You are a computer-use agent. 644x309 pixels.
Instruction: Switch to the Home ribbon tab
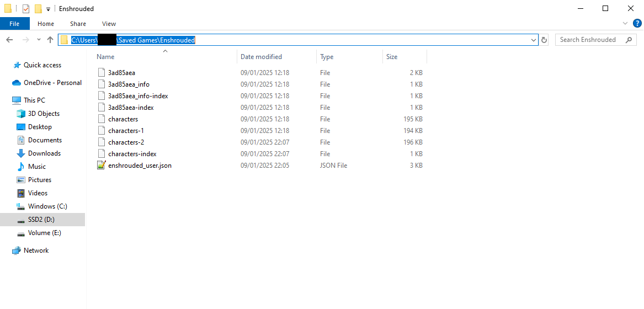tap(46, 24)
